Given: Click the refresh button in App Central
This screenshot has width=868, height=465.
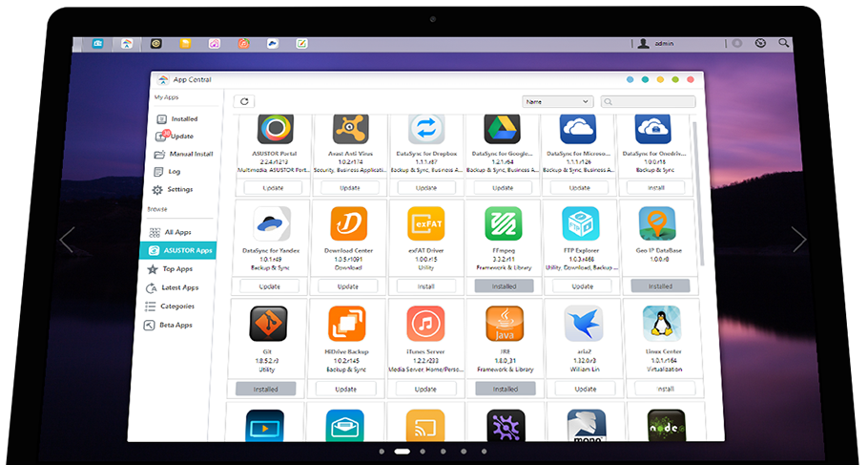Looking at the screenshot, I should point(244,101).
